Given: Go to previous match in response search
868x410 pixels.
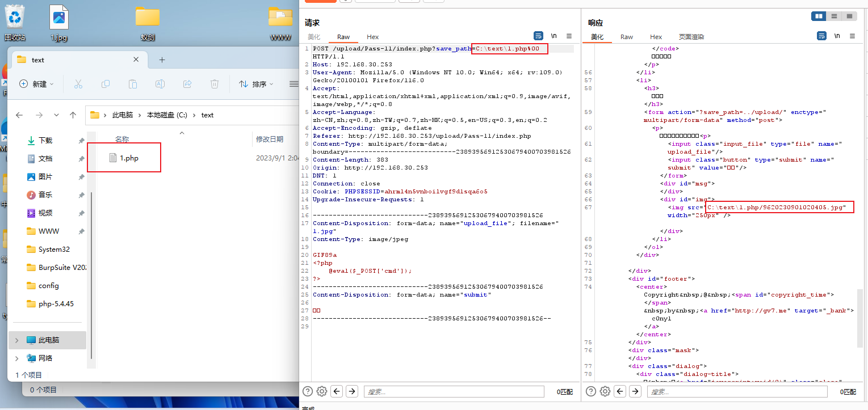Looking at the screenshot, I should pyautogui.click(x=620, y=391).
